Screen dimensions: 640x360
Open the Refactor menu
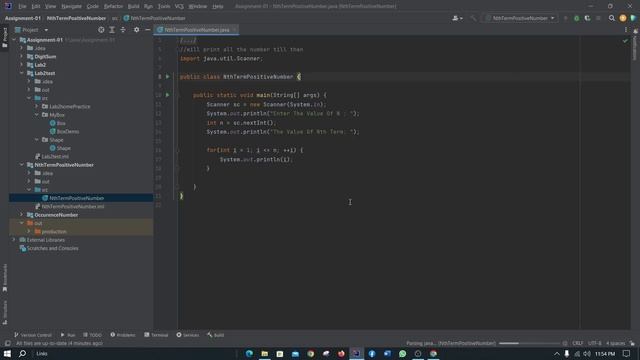point(113,6)
